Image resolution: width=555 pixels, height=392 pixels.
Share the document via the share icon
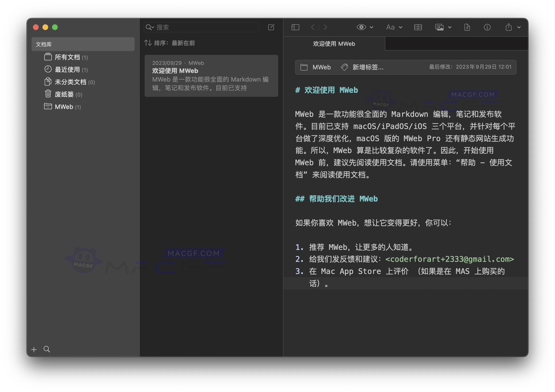click(x=509, y=27)
